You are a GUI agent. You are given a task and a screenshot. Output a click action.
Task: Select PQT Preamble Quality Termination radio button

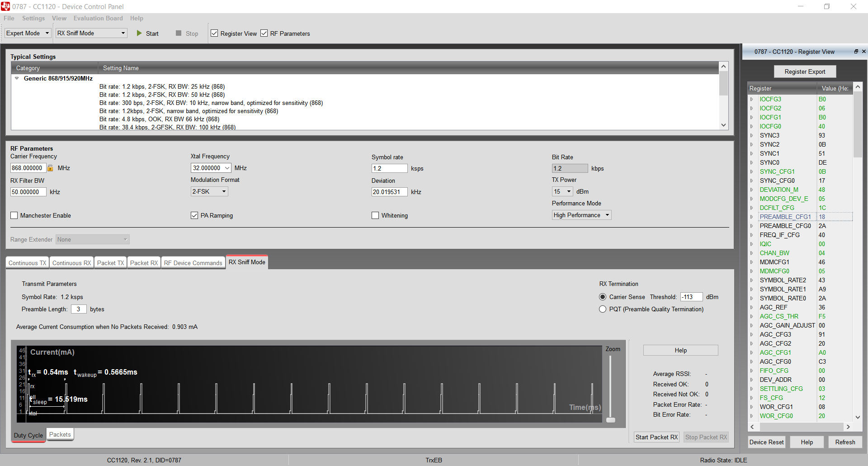coord(603,309)
